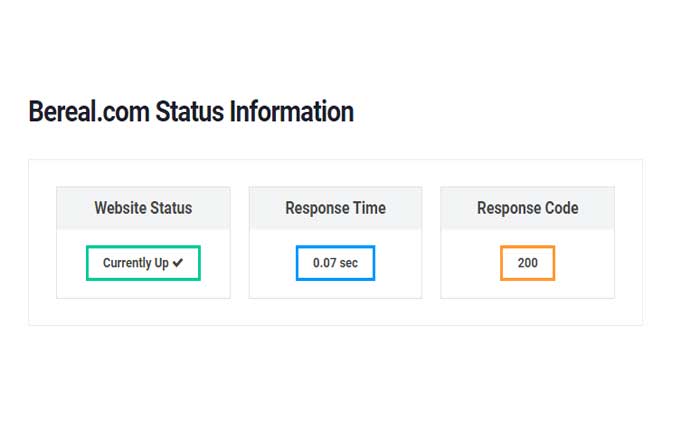700x430 pixels.
Task: Select the Response Time card header
Action: tap(335, 208)
